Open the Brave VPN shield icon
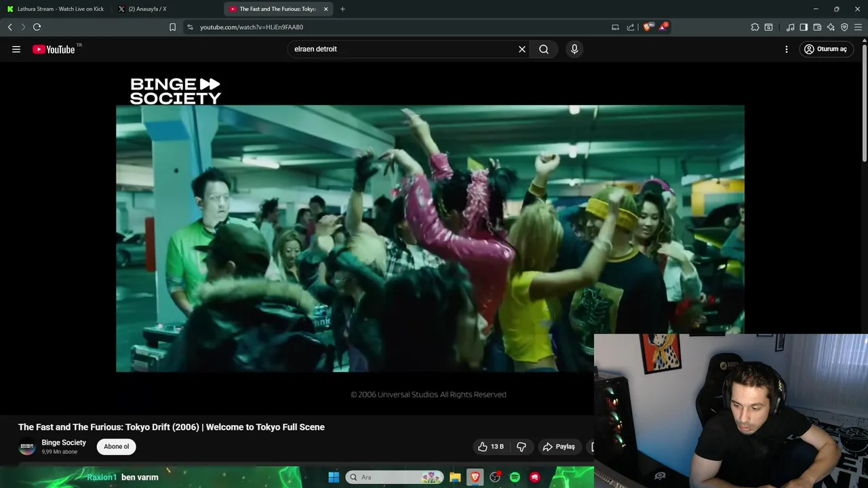This screenshot has height=488, width=868. (x=844, y=27)
